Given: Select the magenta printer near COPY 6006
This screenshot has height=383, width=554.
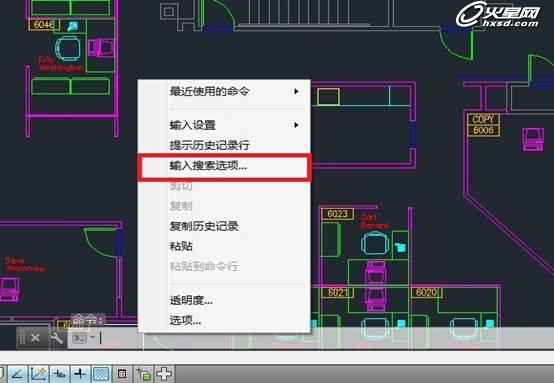Looking at the screenshot, I should click(533, 139).
